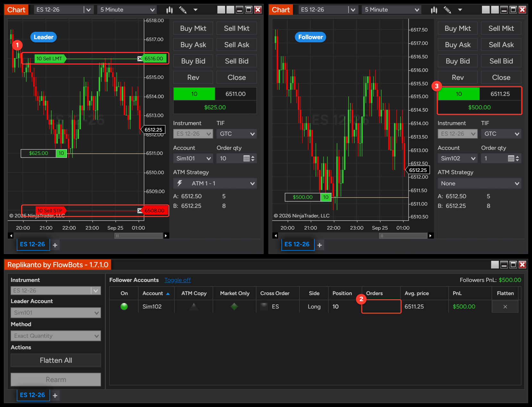532x407 pixels.
Task: Open drawing tools pencil in Follower chart
Action: tap(447, 10)
